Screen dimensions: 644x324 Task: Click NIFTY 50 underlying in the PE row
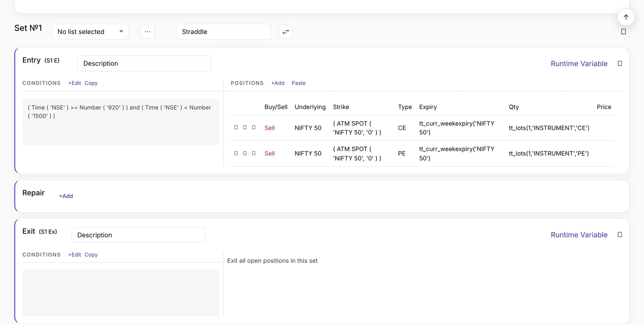pyautogui.click(x=308, y=153)
